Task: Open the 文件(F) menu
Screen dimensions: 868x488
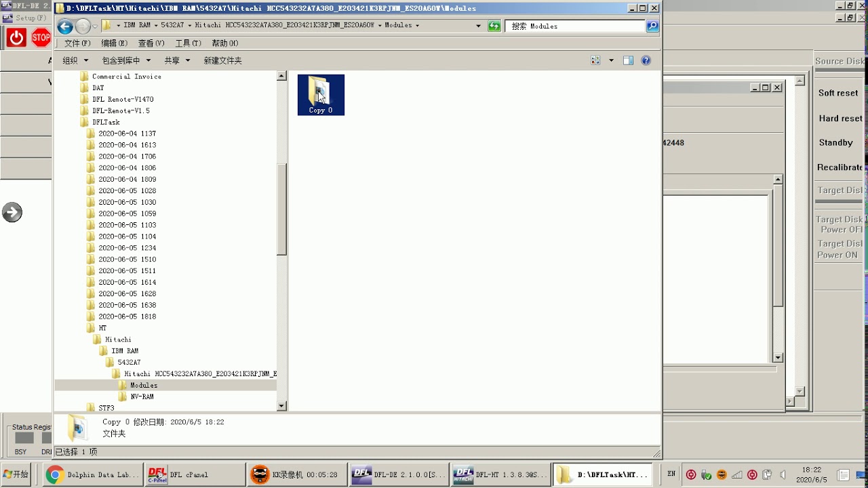Action: (77, 43)
